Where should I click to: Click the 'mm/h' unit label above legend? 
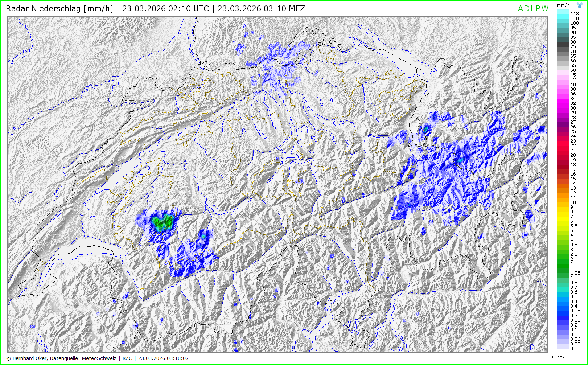[563, 5]
